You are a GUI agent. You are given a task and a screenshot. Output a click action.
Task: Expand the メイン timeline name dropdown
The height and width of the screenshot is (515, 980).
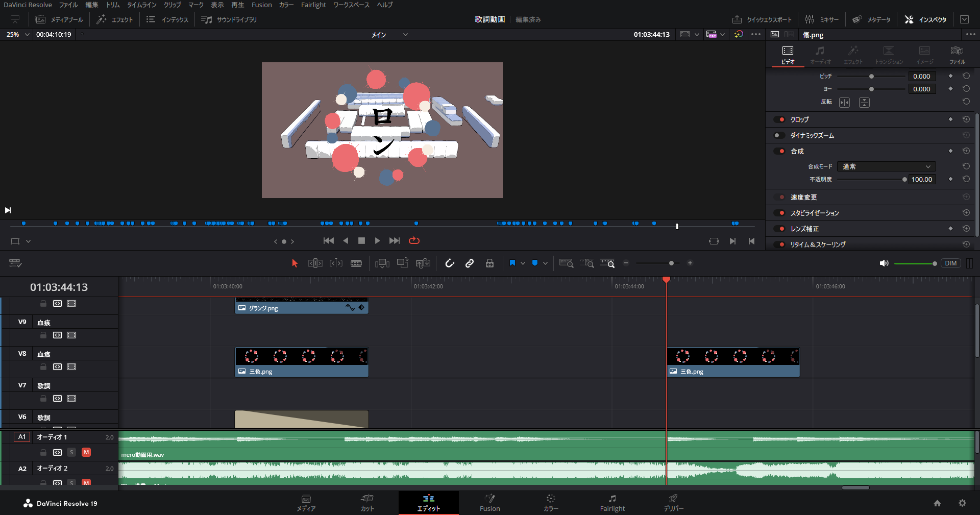click(405, 35)
